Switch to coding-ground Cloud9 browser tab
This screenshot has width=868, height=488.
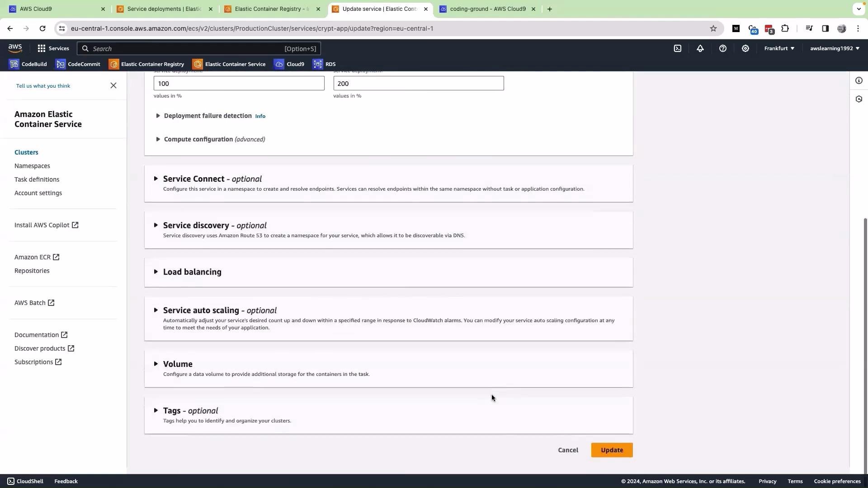pyautogui.click(x=487, y=9)
